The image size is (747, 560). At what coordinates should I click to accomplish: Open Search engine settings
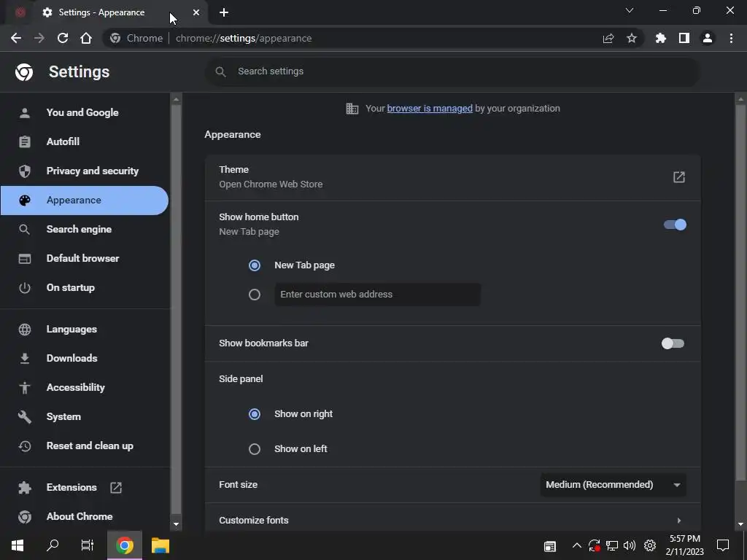[x=84, y=229]
